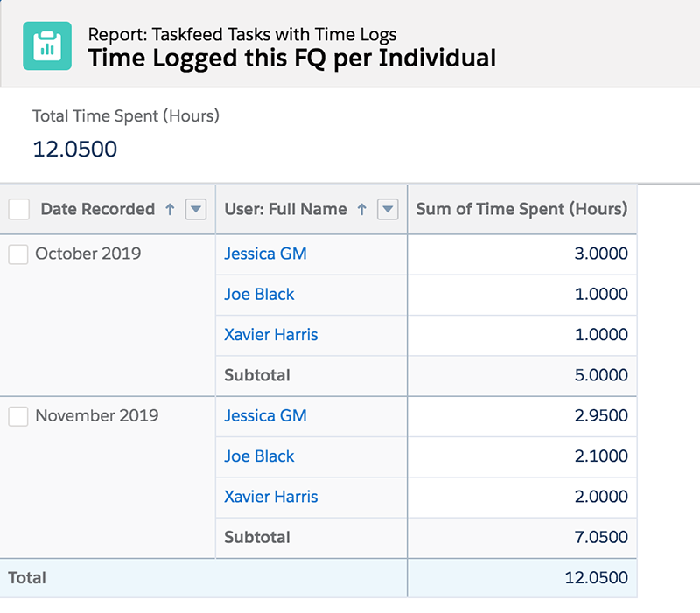
Task: Open Xavier Harris's record under November 2019
Action: coord(270,497)
